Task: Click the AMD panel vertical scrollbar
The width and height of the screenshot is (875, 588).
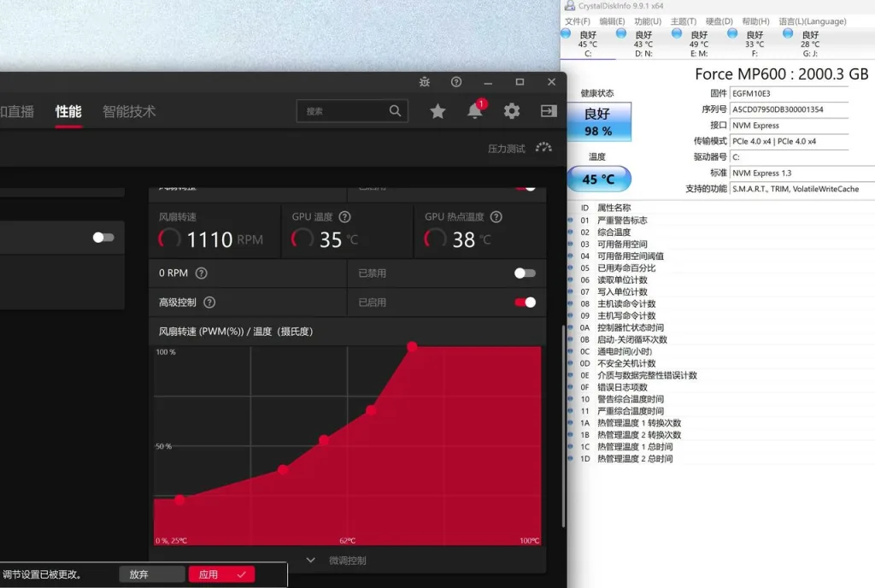Action: pyautogui.click(x=563, y=426)
